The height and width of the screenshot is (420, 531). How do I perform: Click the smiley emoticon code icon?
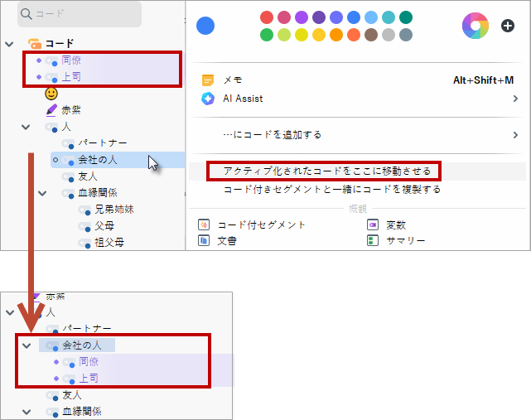click(x=51, y=94)
